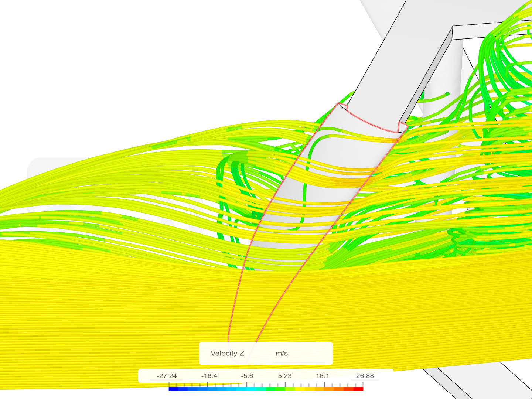
Task: Click the Velocity Z field label
Action: point(227,353)
